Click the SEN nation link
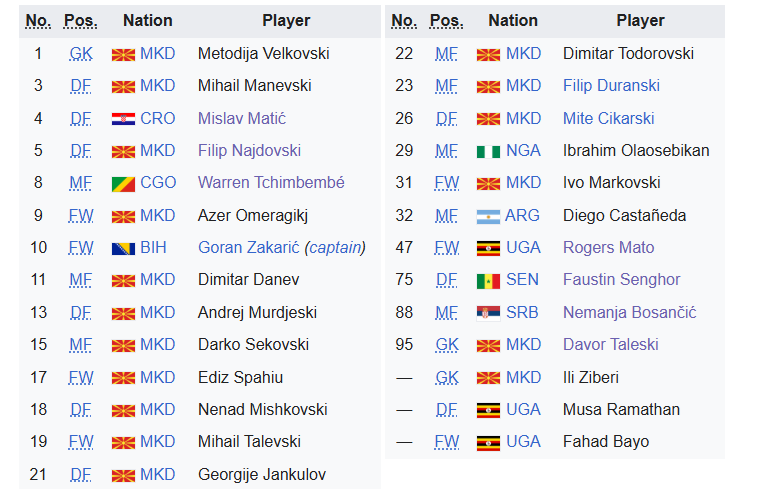This screenshot has height=489, width=765. pos(522,280)
